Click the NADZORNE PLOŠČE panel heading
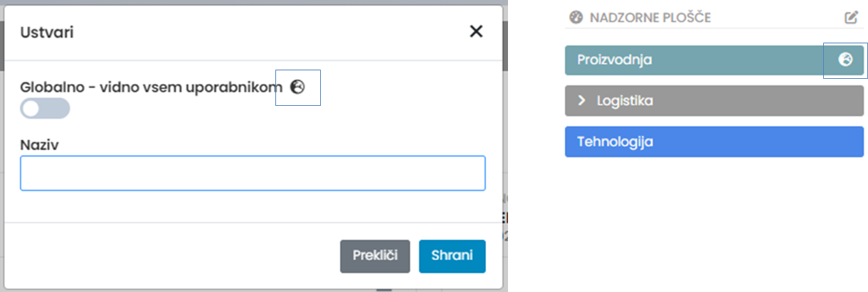The height and width of the screenshot is (292, 868). coord(650,17)
